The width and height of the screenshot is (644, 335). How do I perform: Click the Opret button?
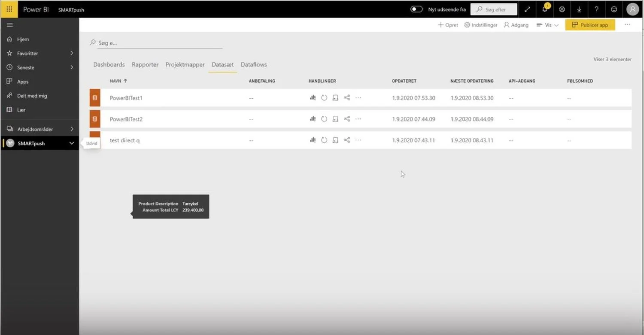(448, 25)
